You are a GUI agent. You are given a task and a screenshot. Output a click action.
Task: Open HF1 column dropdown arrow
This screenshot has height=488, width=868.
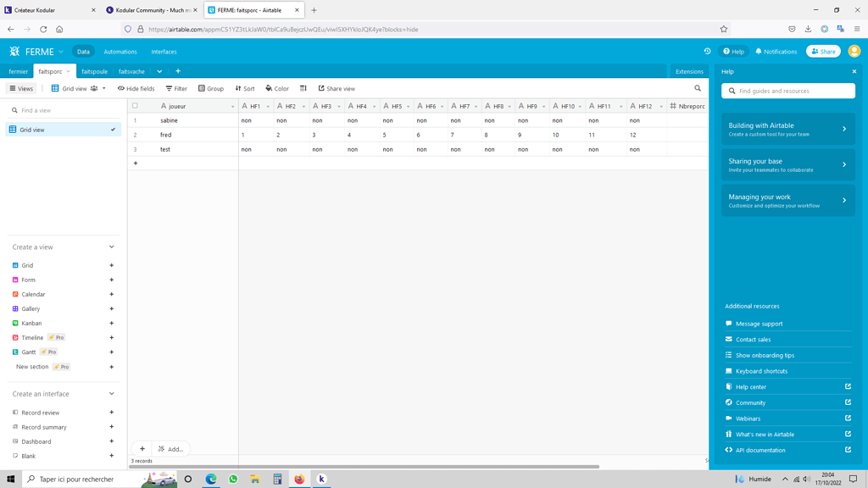click(x=268, y=106)
